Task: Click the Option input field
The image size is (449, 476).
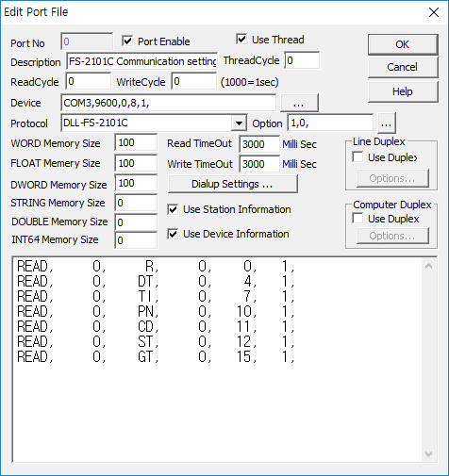Action: click(x=330, y=123)
